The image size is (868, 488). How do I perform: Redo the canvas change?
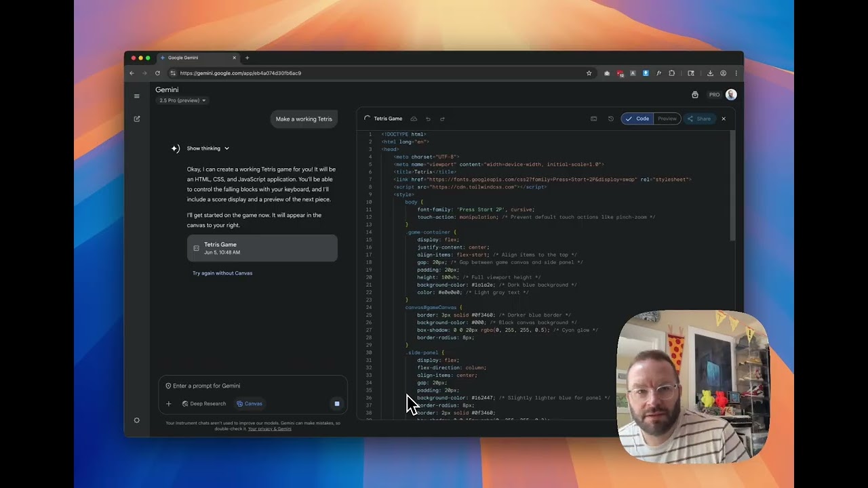(442, 119)
